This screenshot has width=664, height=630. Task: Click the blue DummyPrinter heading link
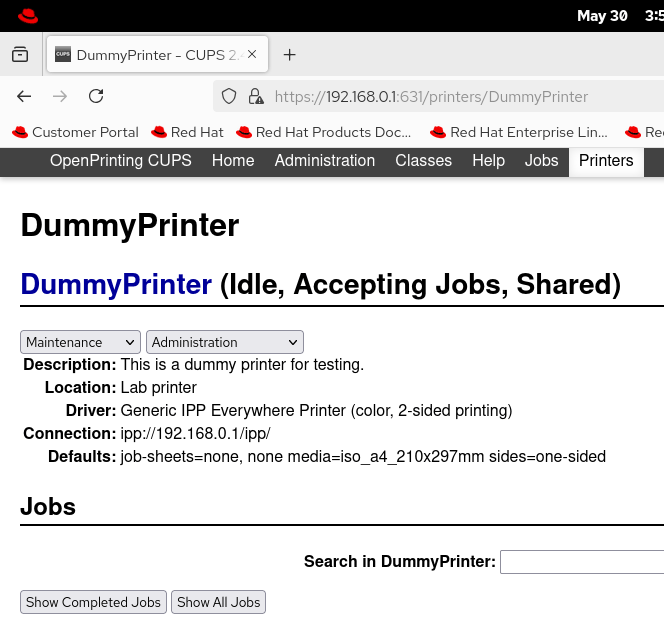(x=116, y=284)
